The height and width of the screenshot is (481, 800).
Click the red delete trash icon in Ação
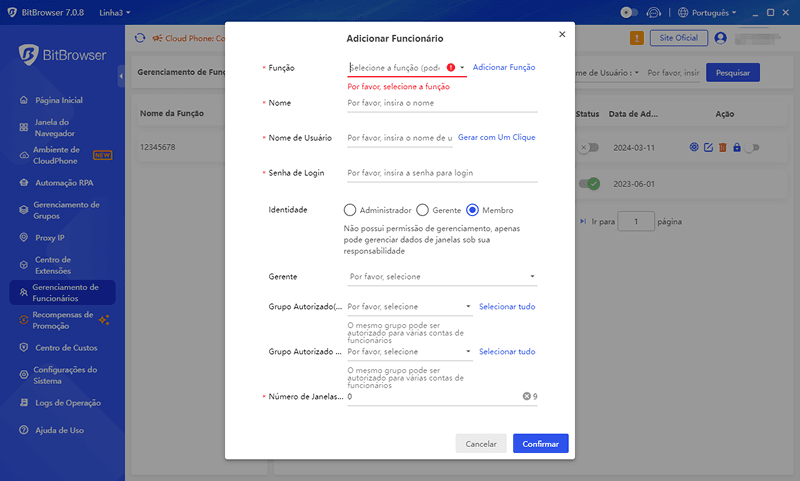point(722,148)
